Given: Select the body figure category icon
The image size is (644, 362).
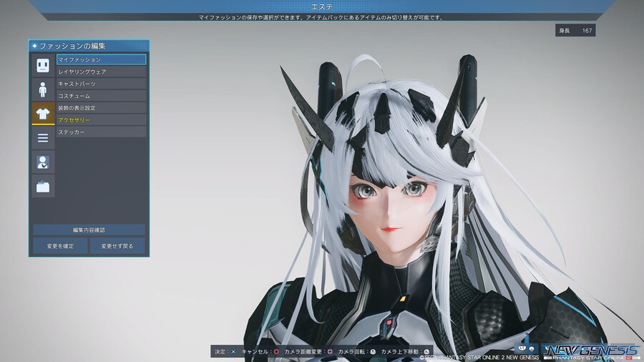Looking at the screenshot, I should click(x=43, y=89).
